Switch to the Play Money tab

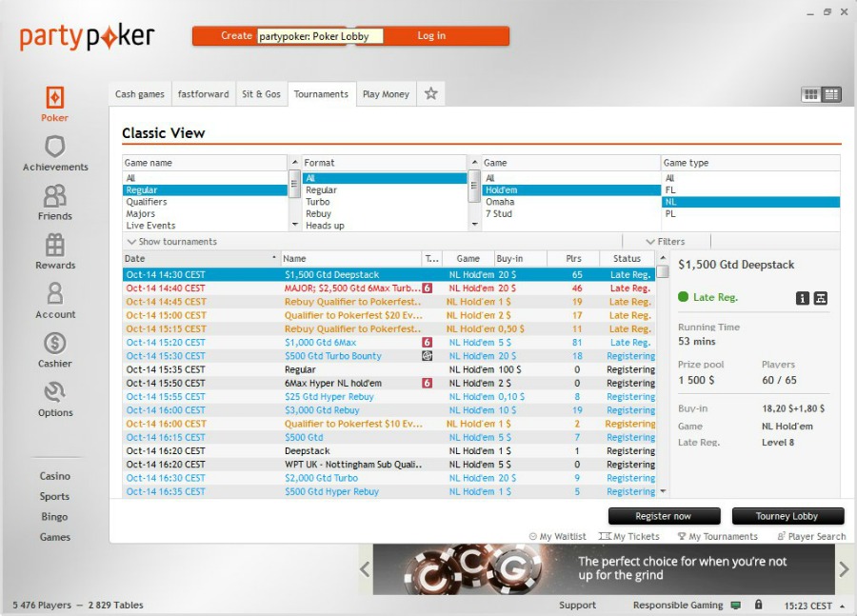click(386, 94)
